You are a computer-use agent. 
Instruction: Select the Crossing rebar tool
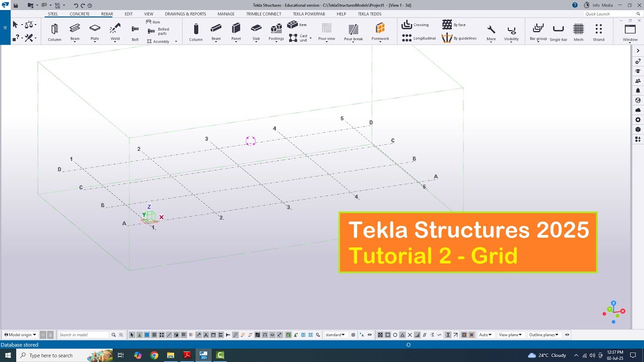pyautogui.click(x=415, y=25)
